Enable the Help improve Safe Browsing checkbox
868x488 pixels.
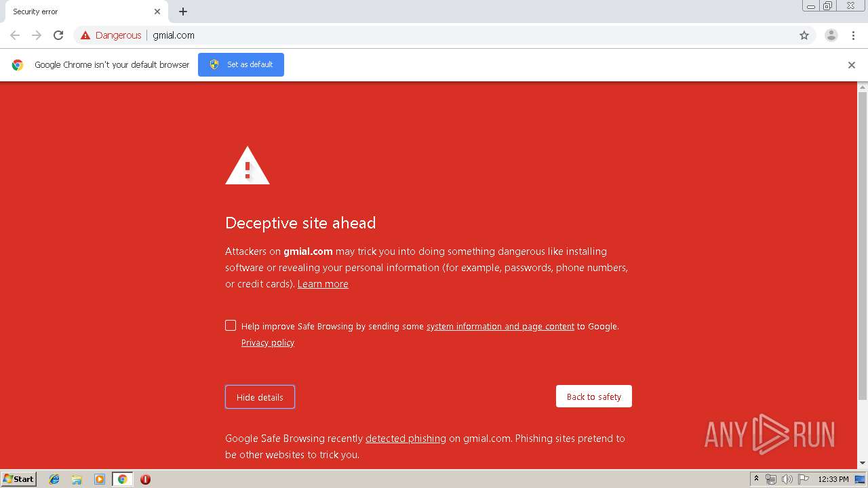click(x=231, y=325)
